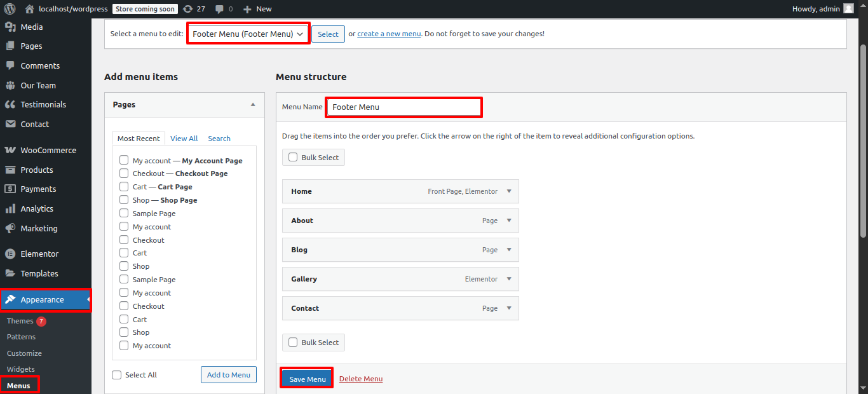Open the comments bubble icon in admin bar
868x394 pixels.
pyautogui.click(x=219, y=9)
